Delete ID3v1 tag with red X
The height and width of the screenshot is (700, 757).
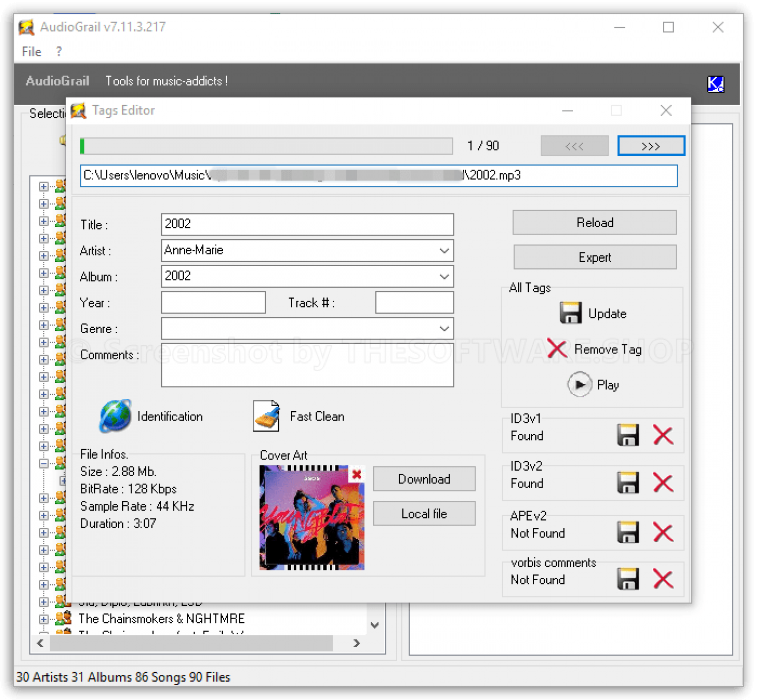tap(663, 435)
